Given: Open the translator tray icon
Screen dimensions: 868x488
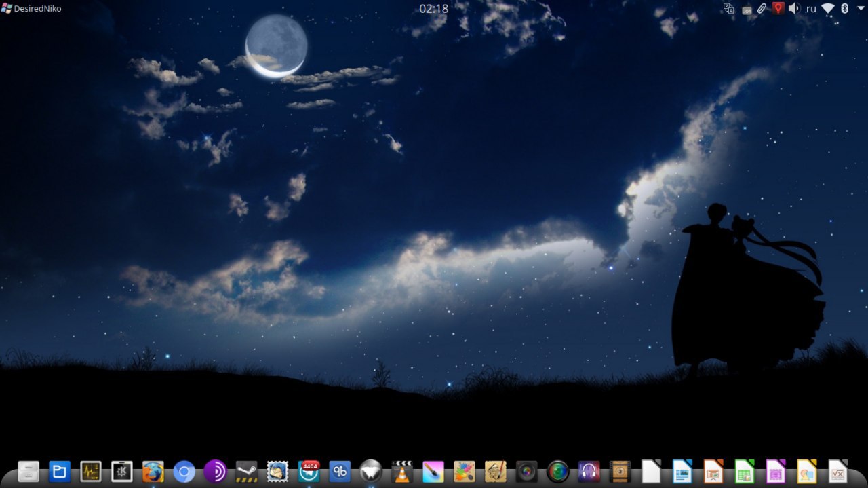Looking at the screenshot, I should [730, 8].
